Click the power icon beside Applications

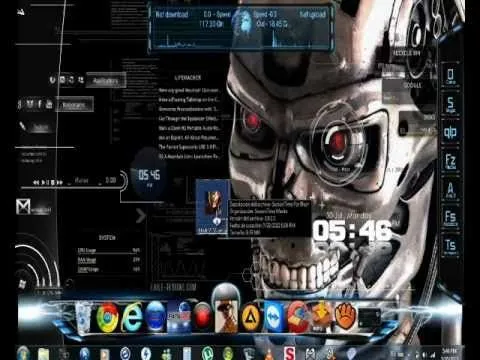click(52, 80)
